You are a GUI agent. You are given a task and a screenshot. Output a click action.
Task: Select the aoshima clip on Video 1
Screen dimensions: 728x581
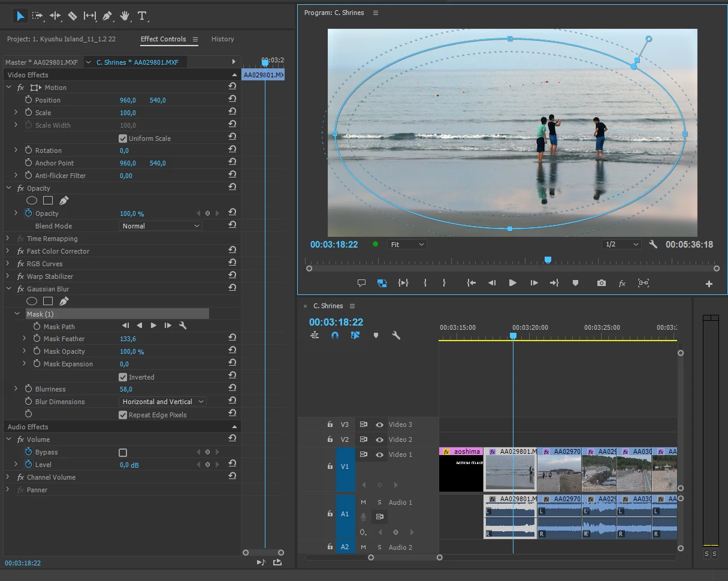click(461, 469)
